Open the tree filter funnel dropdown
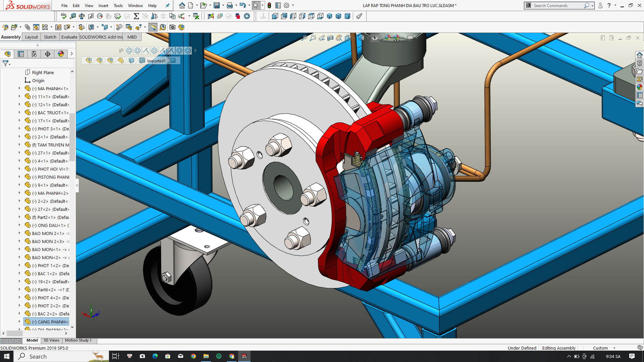This screenshot has width=644, height=362. click(6, 63)
